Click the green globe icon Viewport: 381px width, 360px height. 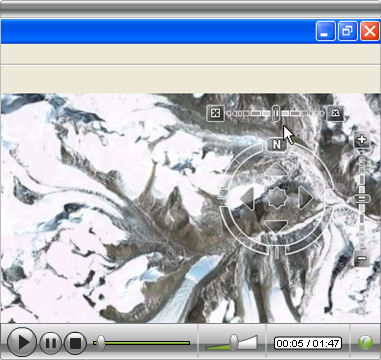point(365,342)
